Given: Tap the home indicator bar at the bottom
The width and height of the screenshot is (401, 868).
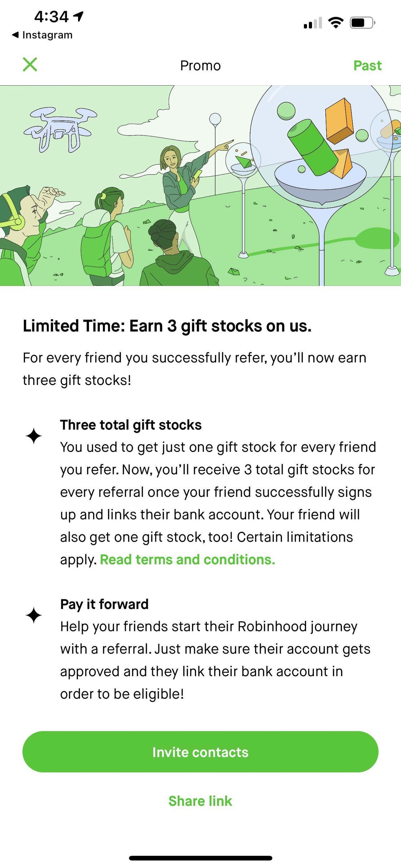Looking at the screenshot, I should click(x=200, y=858).
